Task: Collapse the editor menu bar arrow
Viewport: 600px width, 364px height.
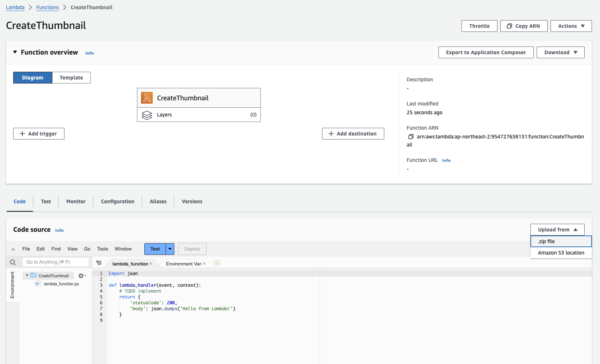Action: click(x=13, y=249)
